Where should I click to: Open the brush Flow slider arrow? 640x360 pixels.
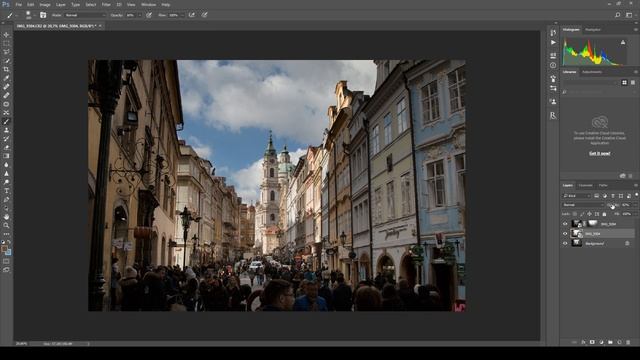click(x=182, y=15)
